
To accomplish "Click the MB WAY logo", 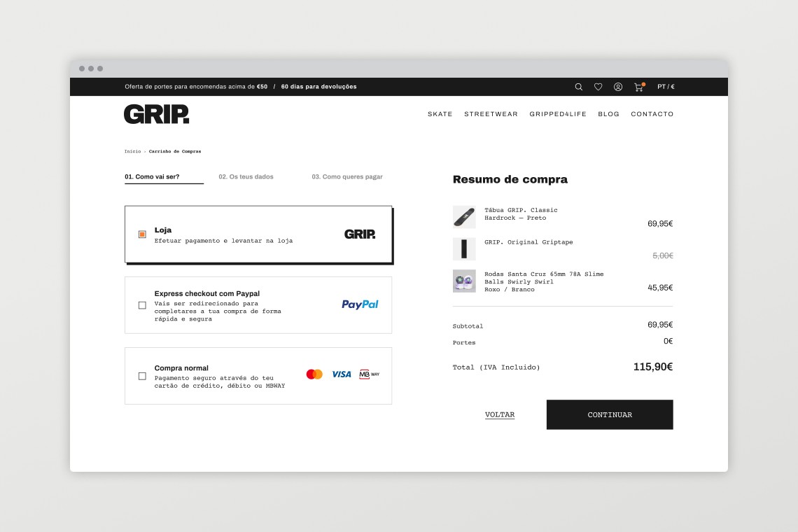I will coord(369,374).
